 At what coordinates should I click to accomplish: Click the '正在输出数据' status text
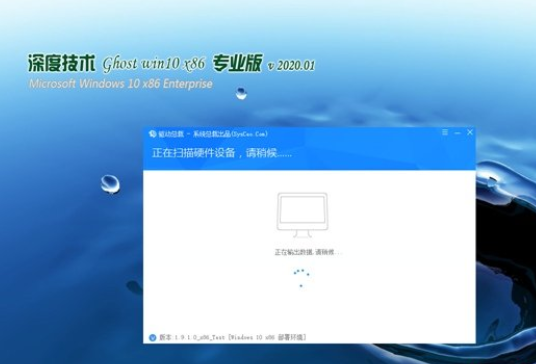(308, 252)
